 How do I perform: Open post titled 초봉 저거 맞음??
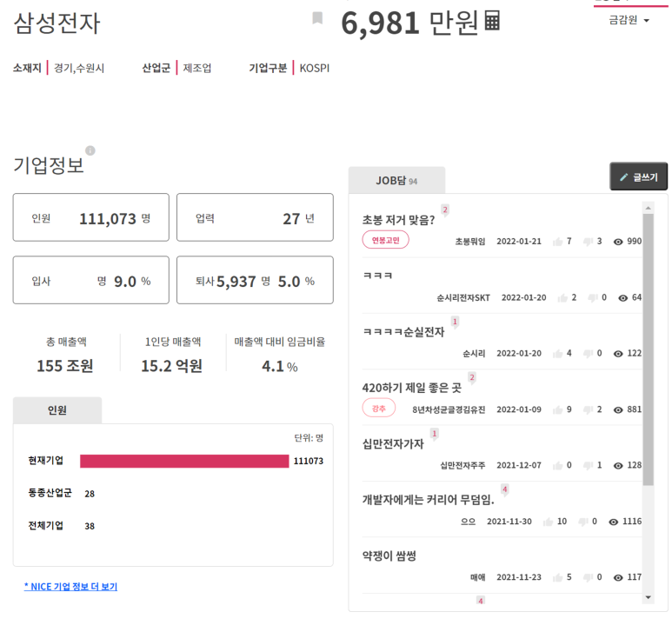click(x=398, y=220)
